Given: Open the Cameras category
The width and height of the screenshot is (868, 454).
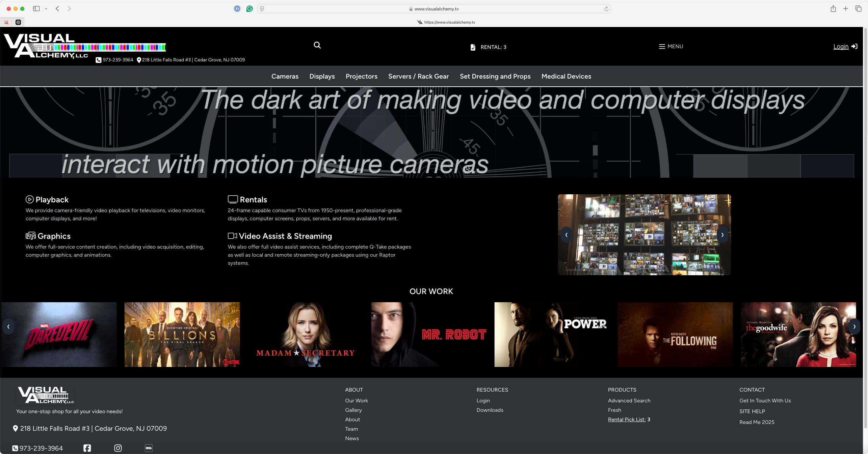Looking at the screenshot, I should pos(285,77).
